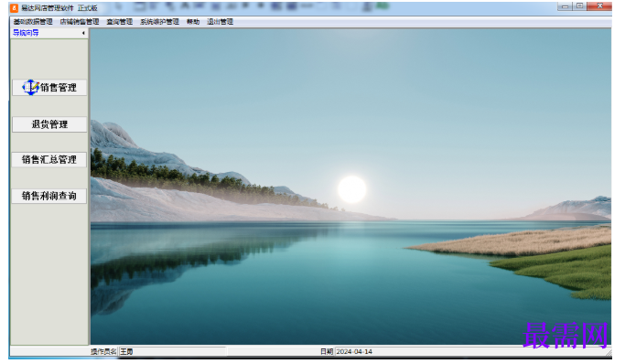This screenshot has width=625, height=364.
Task: Click the 操作员名 field showing 王周
Action: (173, 351)
